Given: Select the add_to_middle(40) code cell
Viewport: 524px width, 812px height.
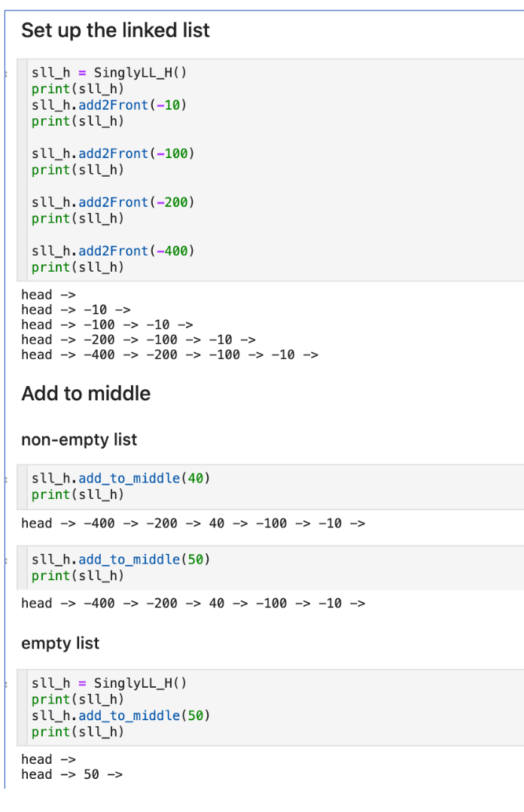Looking at the screenshot, I should 270,487.
